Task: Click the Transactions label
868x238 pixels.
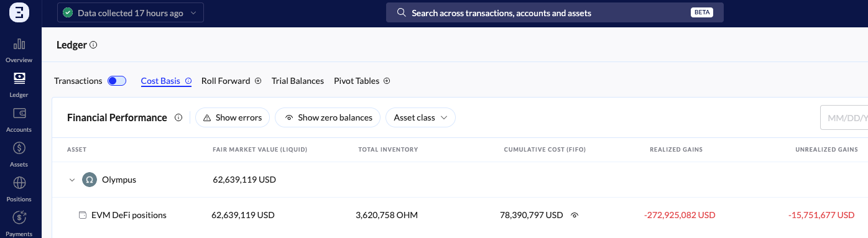Action: (x=78, y=81)
